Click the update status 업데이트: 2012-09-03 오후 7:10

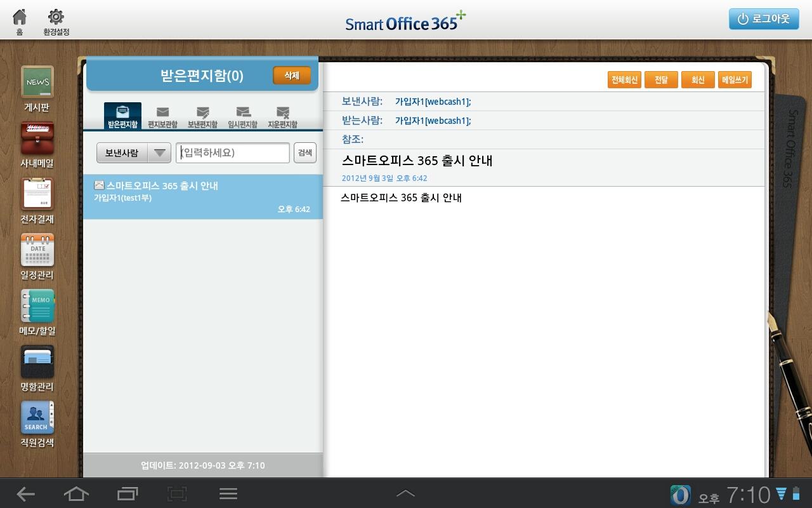pyautogui.click(x=203, y=465)
